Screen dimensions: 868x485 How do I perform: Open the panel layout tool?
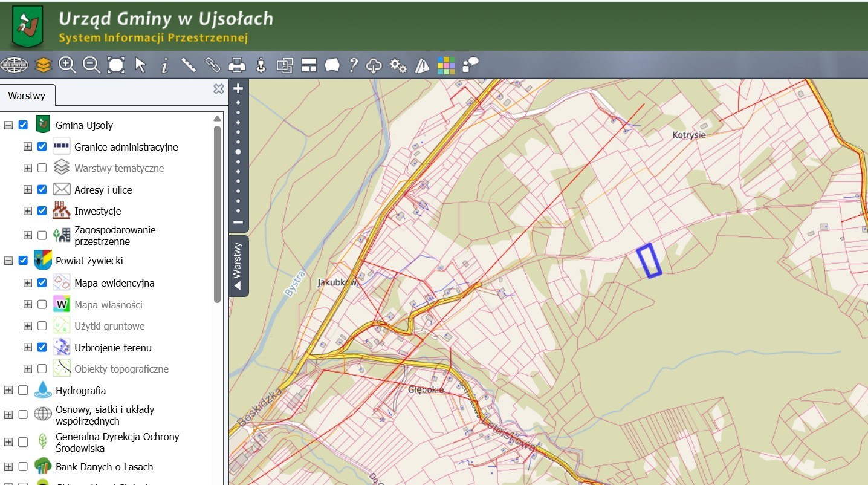click(x=309, y=65)
